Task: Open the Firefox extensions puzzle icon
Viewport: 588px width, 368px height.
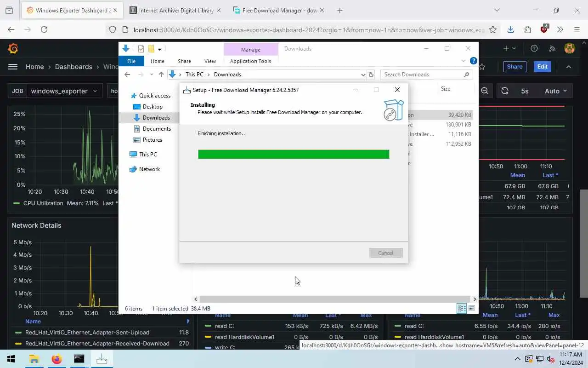Action: pos(527,29)
